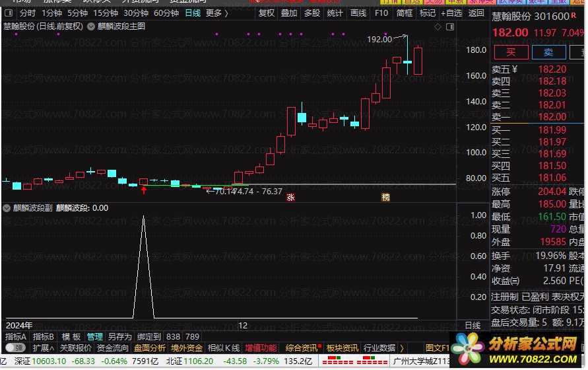Screen dimensions: 588x370
Task: Click the 返回 back button
Action: pyautogui.click(x=476, y=13)
